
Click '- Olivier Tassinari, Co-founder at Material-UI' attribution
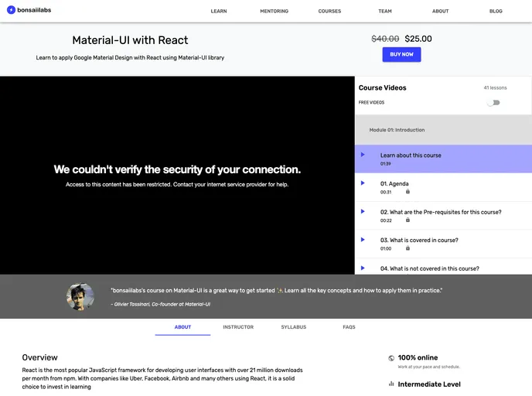point(161,305)
